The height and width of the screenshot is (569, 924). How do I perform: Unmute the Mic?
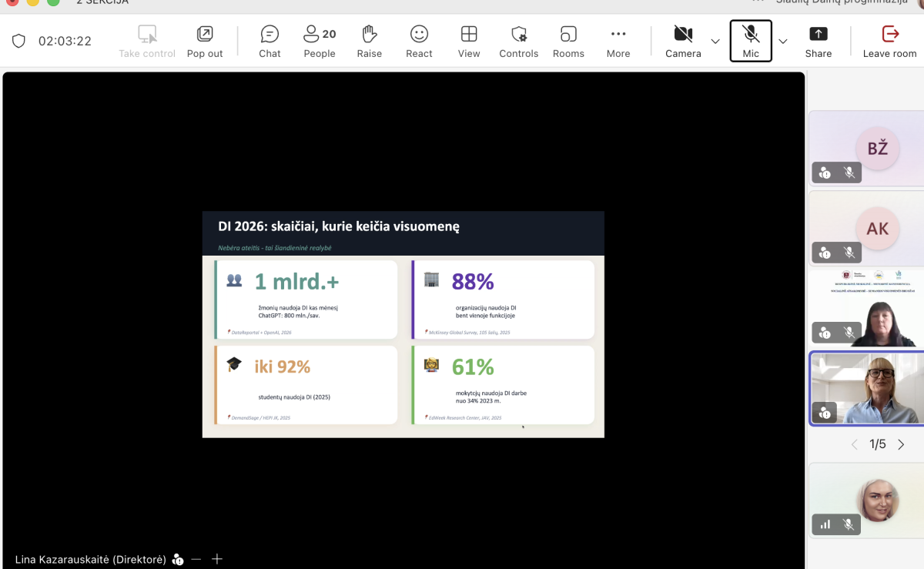point(751,42)
